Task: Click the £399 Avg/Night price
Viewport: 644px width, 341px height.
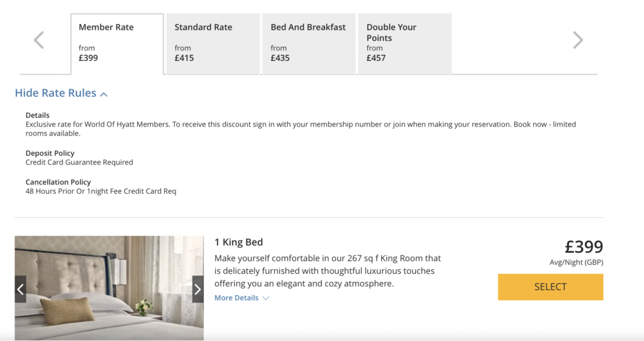Action: pos(583,247)
